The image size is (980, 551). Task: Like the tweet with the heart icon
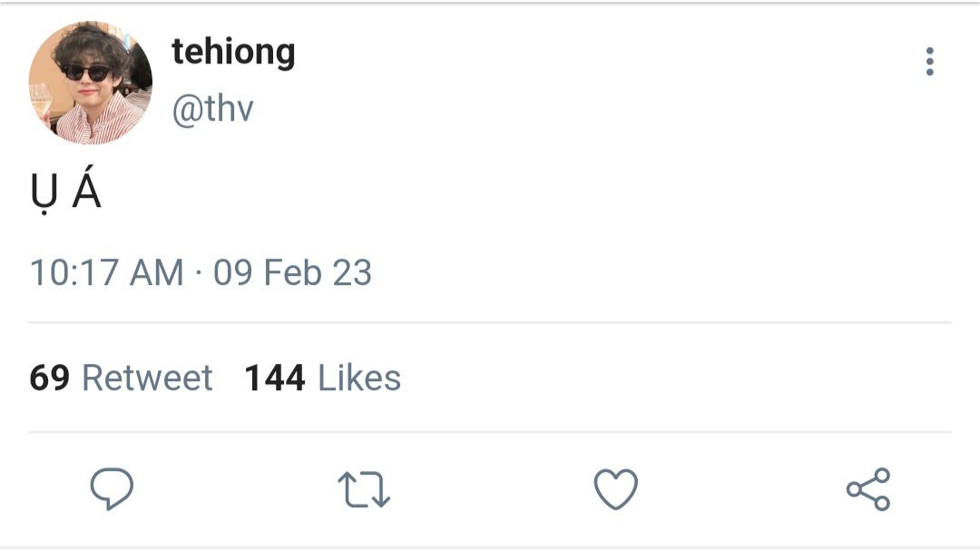click(x=615, y=488)
